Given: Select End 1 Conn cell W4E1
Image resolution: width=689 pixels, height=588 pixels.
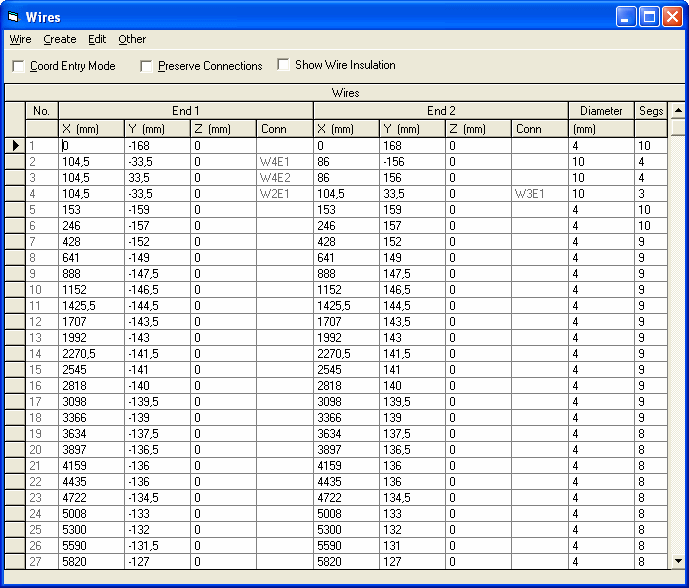Looking at the screenshot, I should (285, 162).
